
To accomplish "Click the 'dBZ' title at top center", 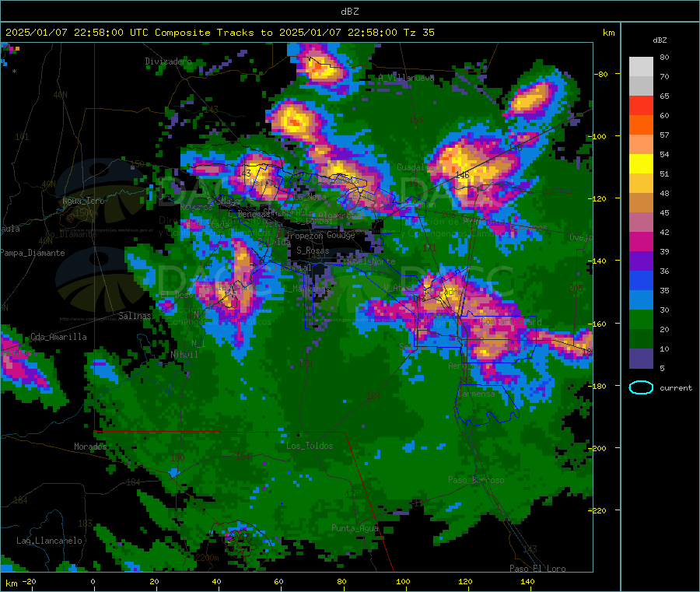I will [349, 11].
